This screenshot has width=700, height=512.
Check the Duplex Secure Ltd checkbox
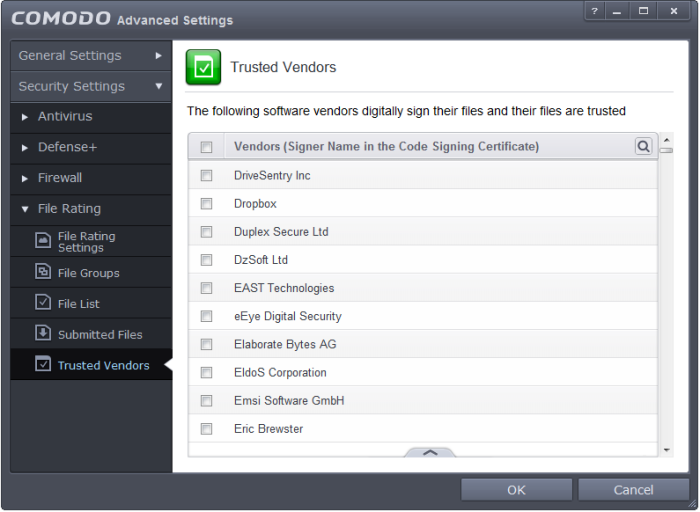[x=206, y=232]
